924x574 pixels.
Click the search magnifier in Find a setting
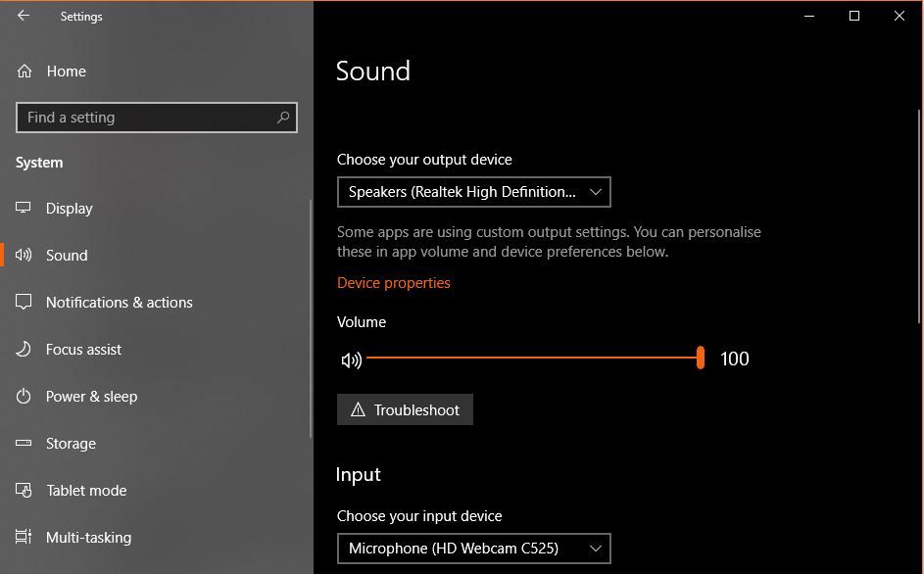282,118
